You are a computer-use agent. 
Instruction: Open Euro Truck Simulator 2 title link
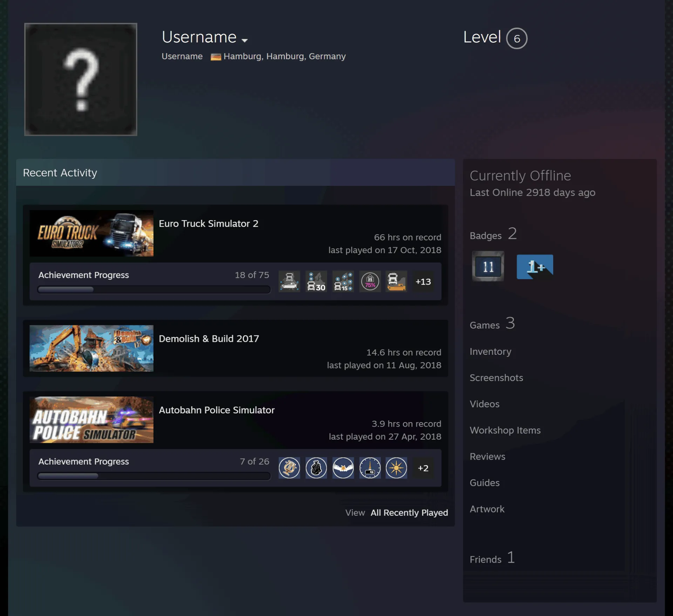pos(209,224)
